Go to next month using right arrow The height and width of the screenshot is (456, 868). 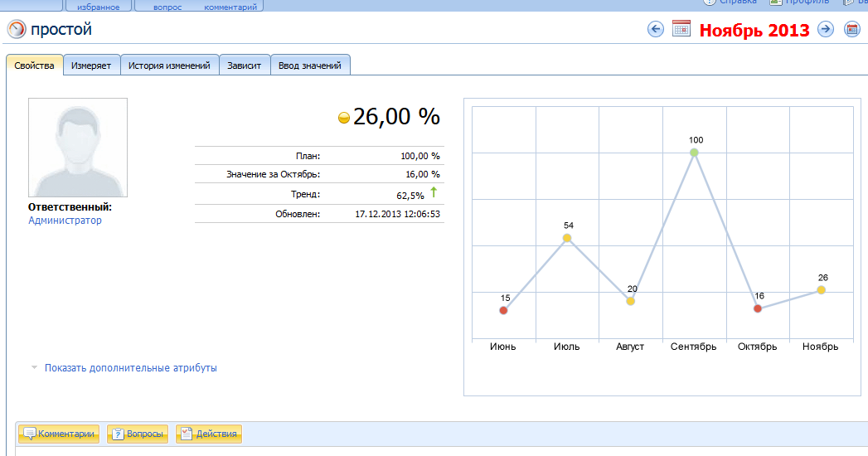click(x=825, y=30)
